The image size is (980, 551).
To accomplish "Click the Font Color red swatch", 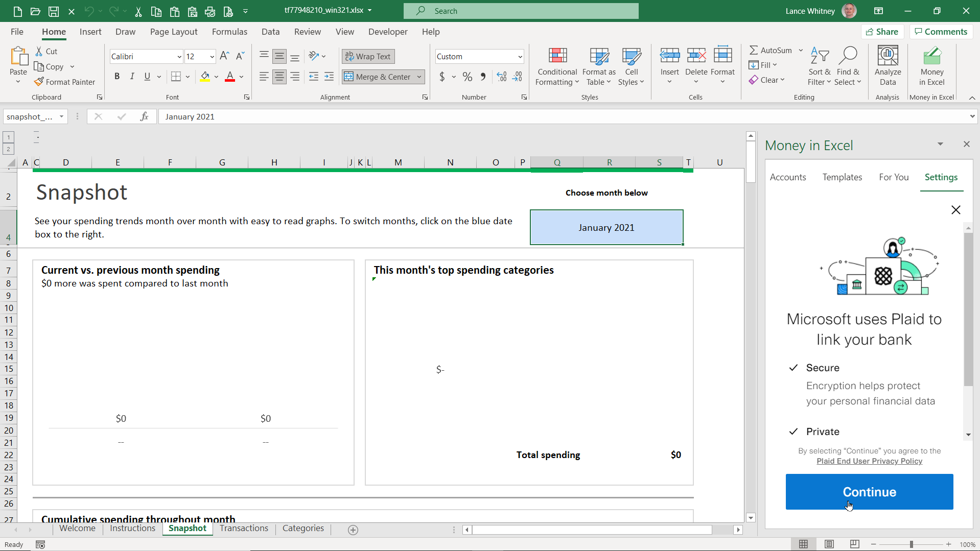I will click(x=230, y=77).
